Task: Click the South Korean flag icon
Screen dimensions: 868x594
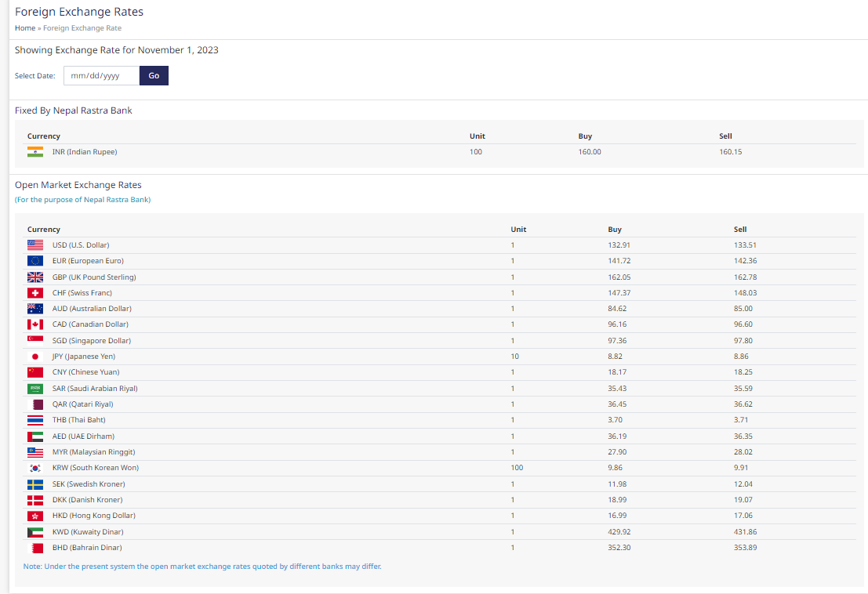Action: tap(35, 468)
